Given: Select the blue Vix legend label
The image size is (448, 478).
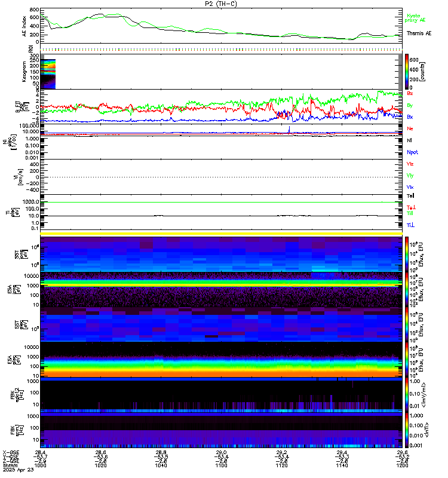Looking at the screenshot, I should point(410,187).
